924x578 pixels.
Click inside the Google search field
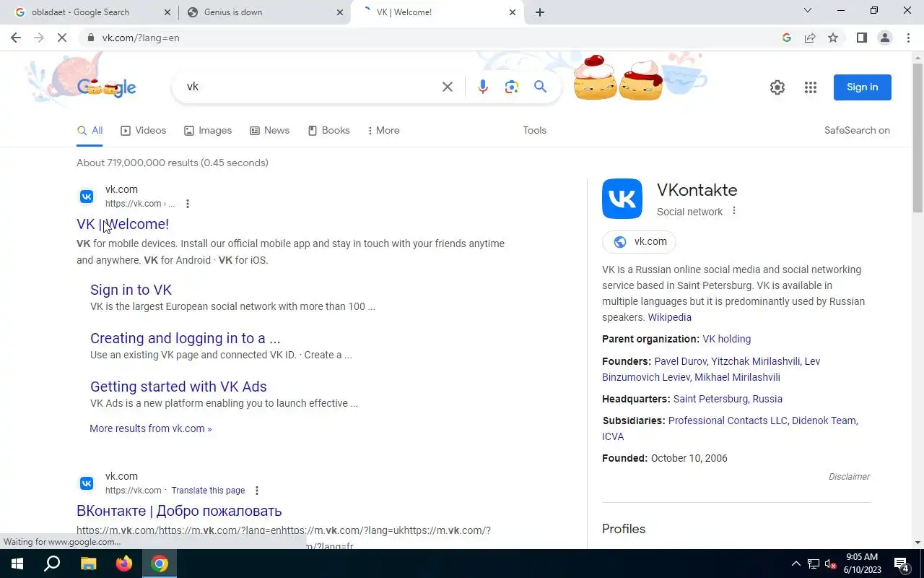310,87
